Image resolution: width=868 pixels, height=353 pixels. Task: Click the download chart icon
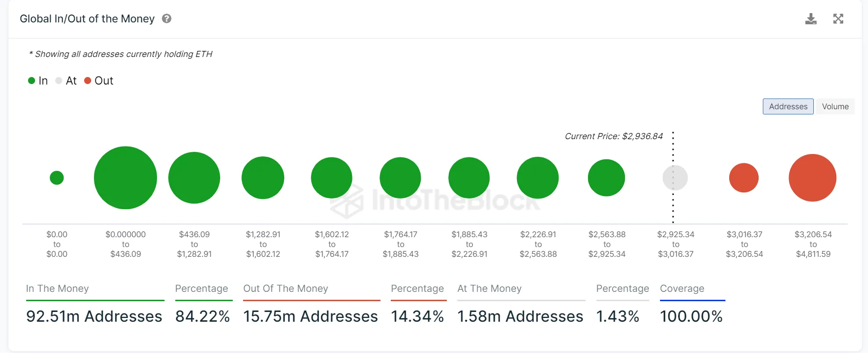coord(811,19)
